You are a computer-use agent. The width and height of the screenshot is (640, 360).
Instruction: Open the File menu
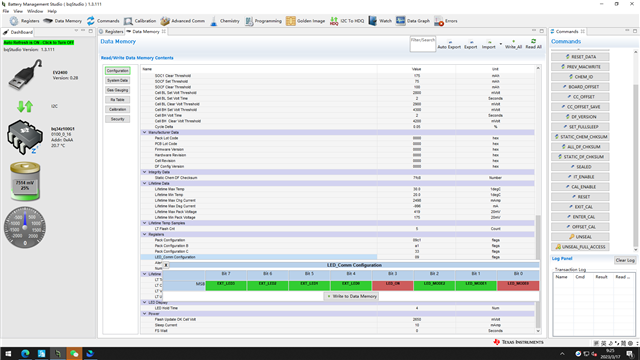[6, 11]
